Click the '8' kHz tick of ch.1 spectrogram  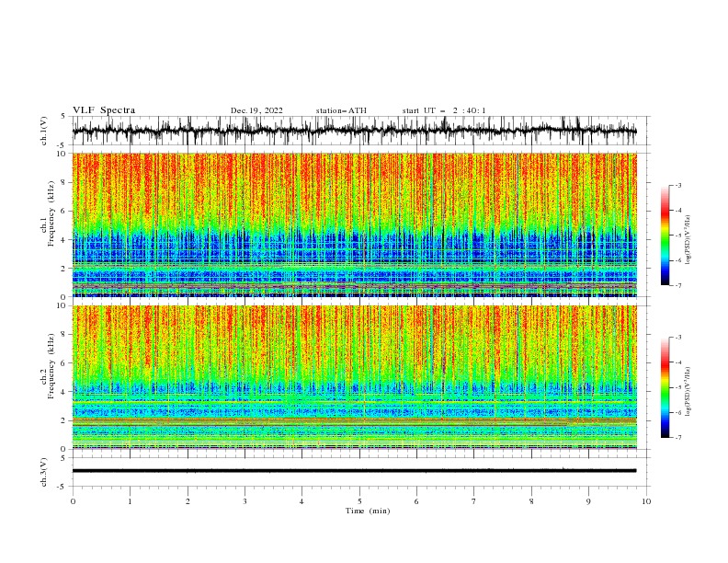pyautogui.click(x=65, y=182)
